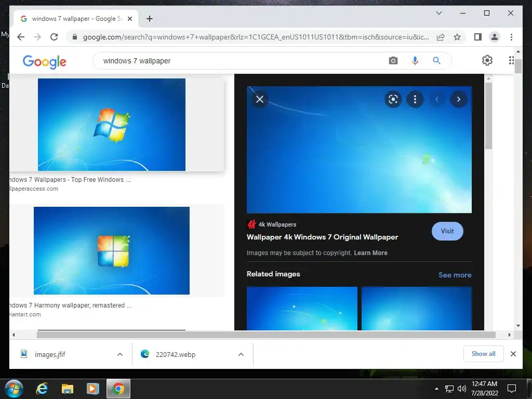Open the Chrome profile avatar
Image resolution: width=532 pixels, height=399 pixels.
pyautogui.click(x=495, y=37)
